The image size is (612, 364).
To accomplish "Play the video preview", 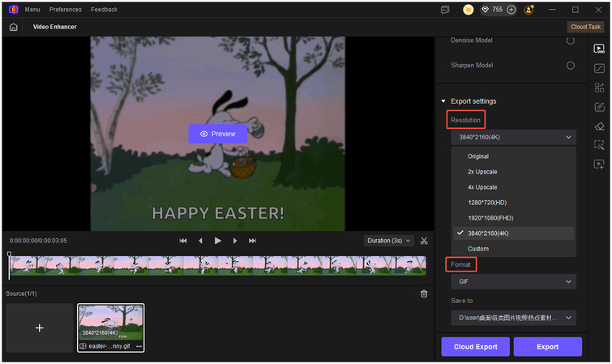I will click(218, 241).
